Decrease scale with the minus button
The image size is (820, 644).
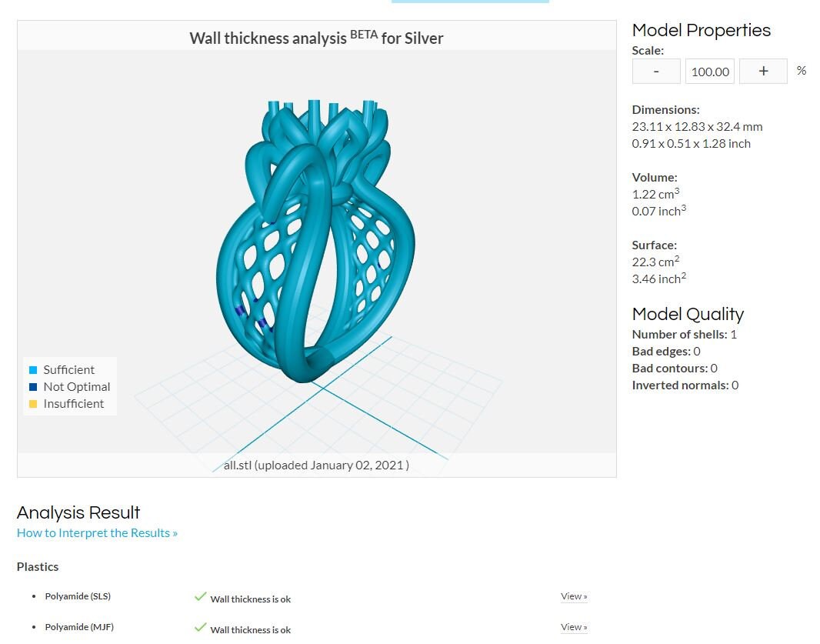(656, 71)
